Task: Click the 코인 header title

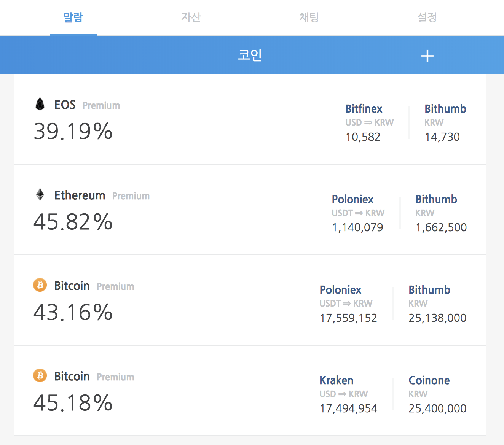Action: tap(250, 55)
